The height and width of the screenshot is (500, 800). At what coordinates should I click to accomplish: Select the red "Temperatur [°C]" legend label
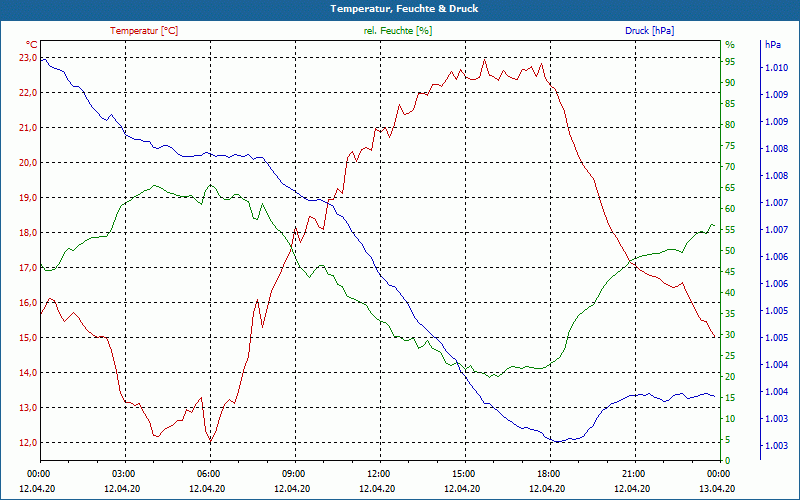coord(144,31)
